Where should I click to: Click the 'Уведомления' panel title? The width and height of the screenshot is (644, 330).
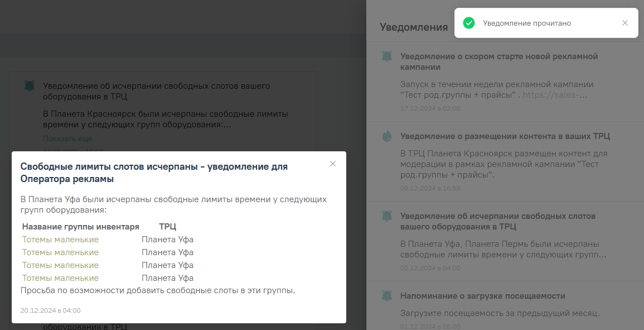click(413, 26)
